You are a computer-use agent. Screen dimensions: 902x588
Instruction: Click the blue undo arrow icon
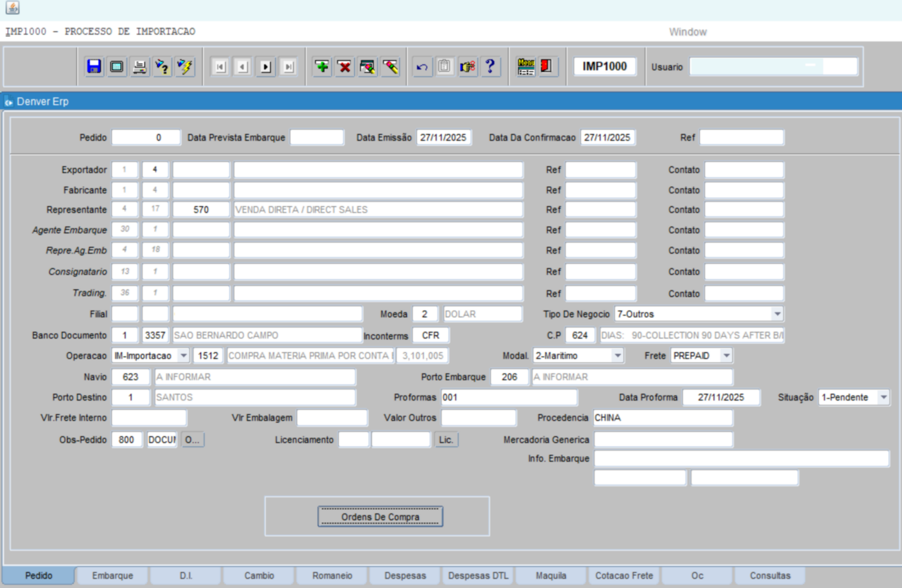[x=422, y=67]
